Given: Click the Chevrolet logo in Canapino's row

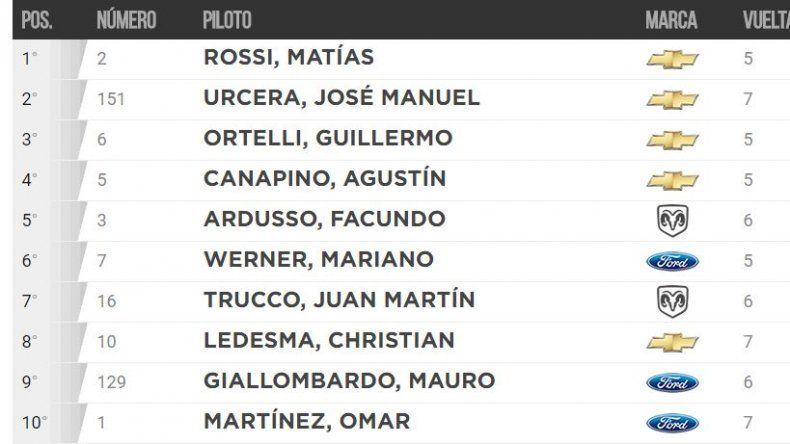Looking at the screenshot, I should coord(672,180).
